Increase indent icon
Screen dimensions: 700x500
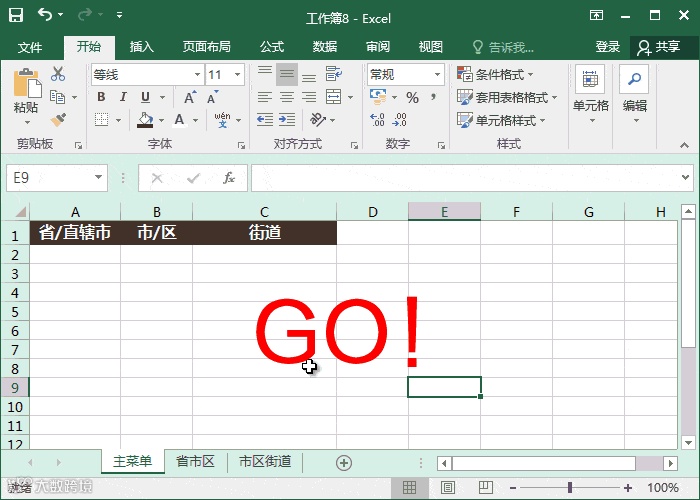(287, 120)
